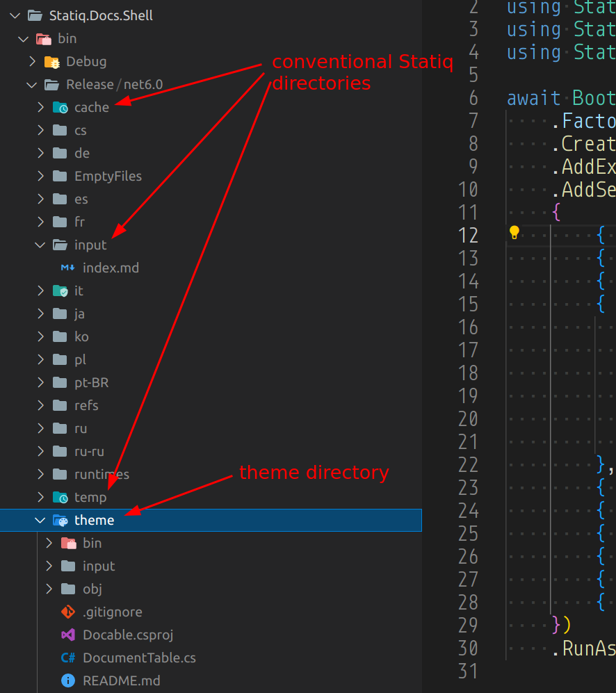Expand the cache folder chevron
The image size is (616, 693).
(x=41, y=108)
